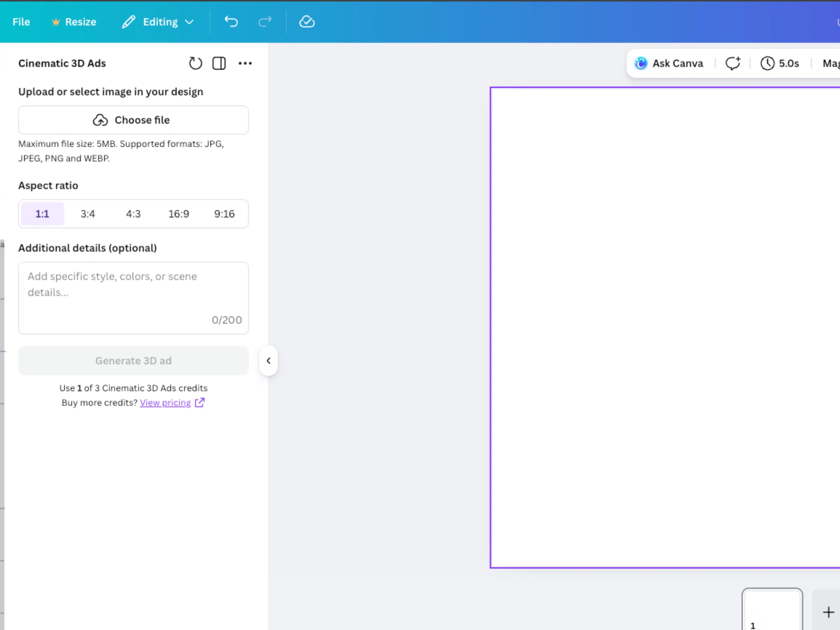
Task: Collapse the side panel with chevron
Action: click(268, 360)
